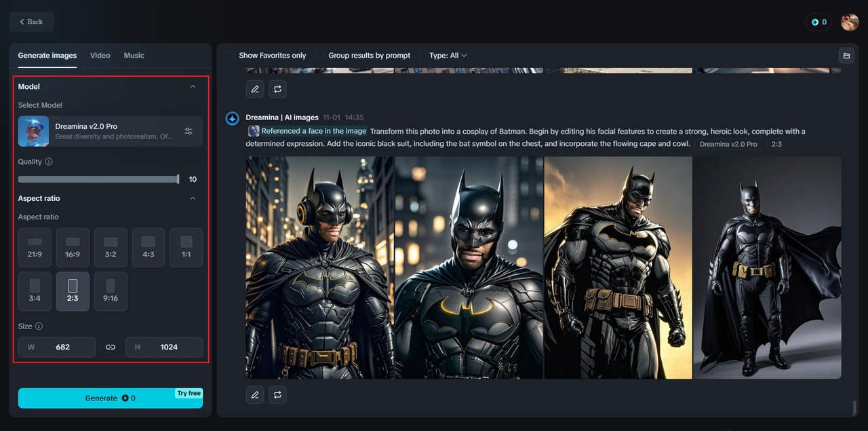Click the Back button
This screenshot has width=868, height=431.
(32, 22)
